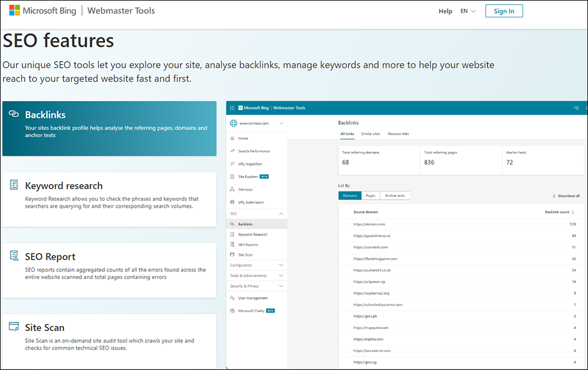588x370 pixels.
Task: Click the Download all link
Action: (566, 196)
